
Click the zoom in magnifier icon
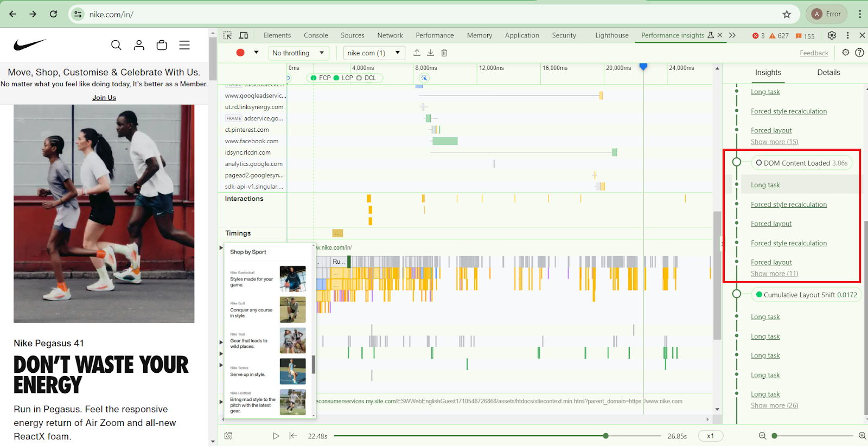(x=862, y=436)
